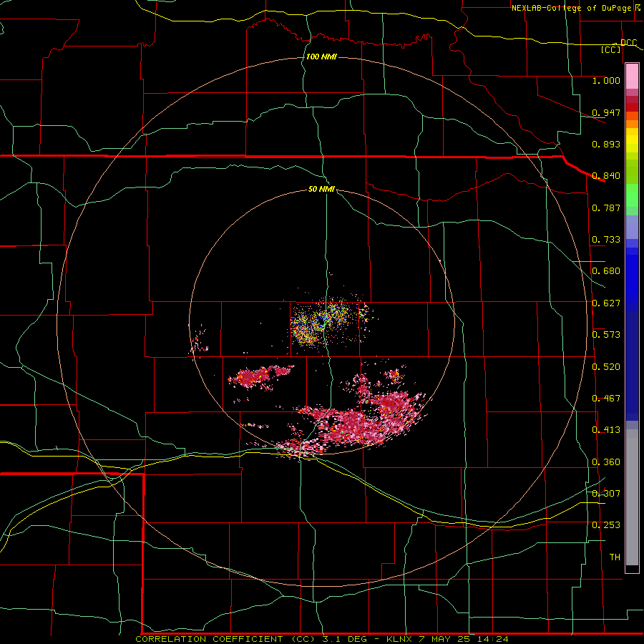Click the 100 NMI range ring label

(321, 57)
